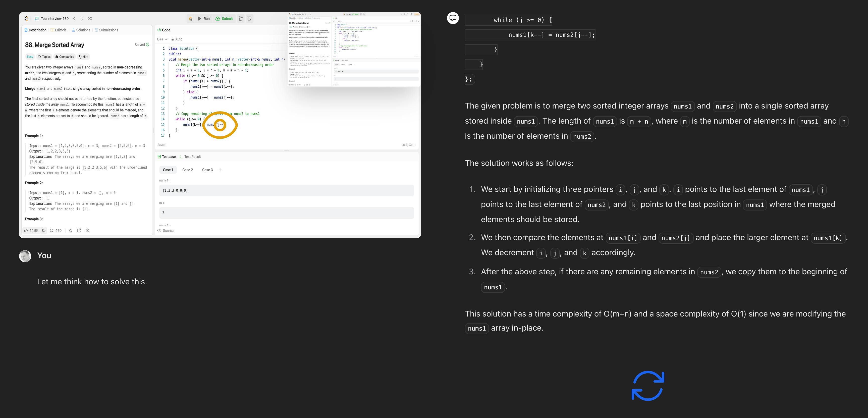Screen dimensions: 868x418
Task: Run the code
Action: click(x=203, y=19)
